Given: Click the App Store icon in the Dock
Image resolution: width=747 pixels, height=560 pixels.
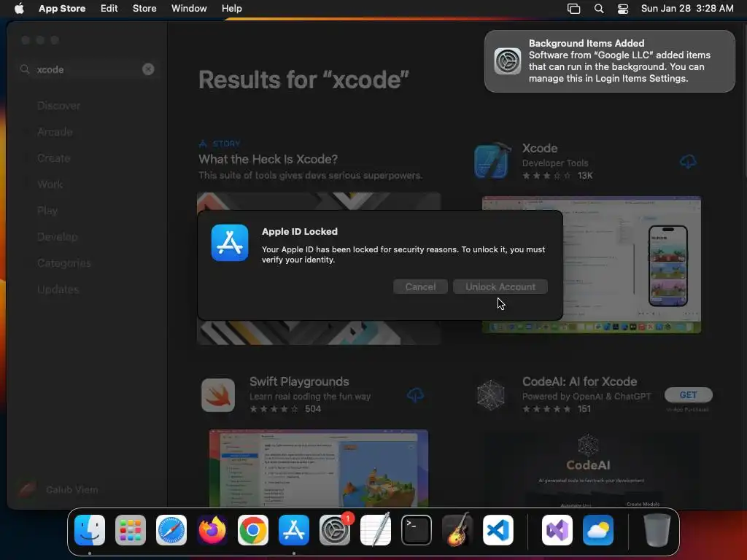Looking at the screenshot, I should [294, 530].
